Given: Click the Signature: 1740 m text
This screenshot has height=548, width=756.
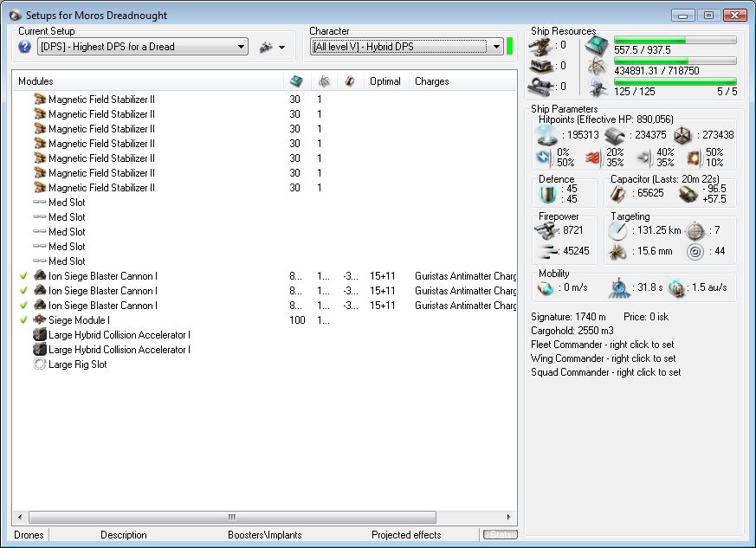Looking at the screenshot, I should (x=568, y=317).
